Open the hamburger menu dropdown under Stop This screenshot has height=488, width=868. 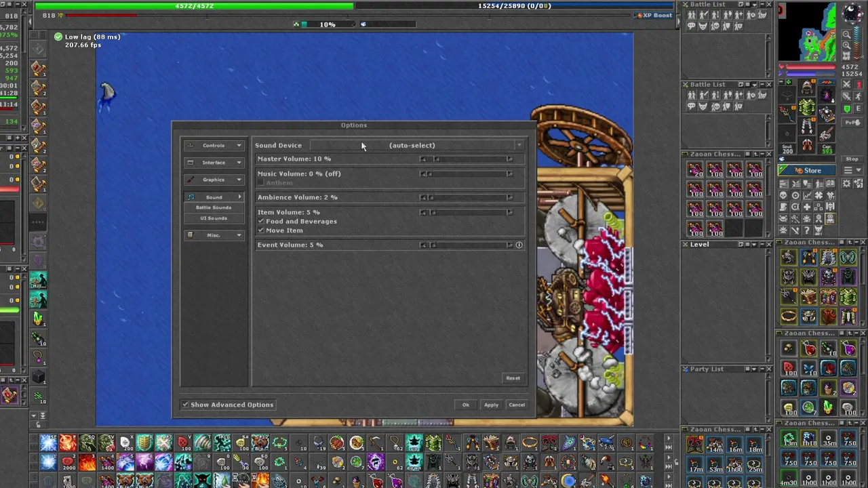click(x=852, y=169)
